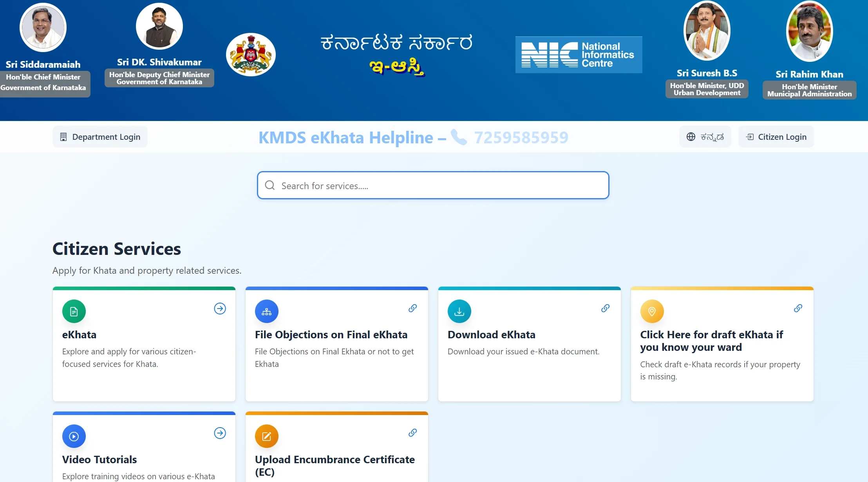Image resolution: width=868 pixels, height=482 pixels.
Task: Open Upload Encumbrance Certificate (EC) title
Action: [x=335, y=466]
